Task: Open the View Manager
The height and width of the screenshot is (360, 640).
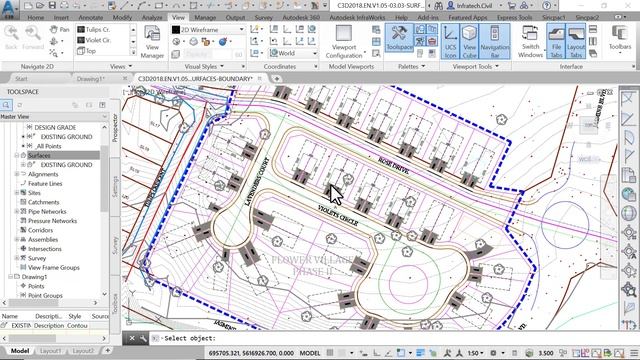Action: [x=152, y=42]
